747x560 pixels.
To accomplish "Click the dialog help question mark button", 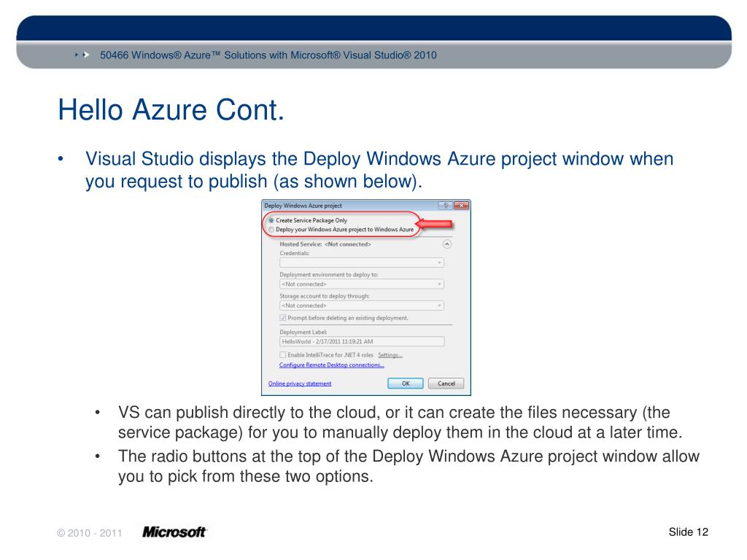I will click(x=446, y=206).
